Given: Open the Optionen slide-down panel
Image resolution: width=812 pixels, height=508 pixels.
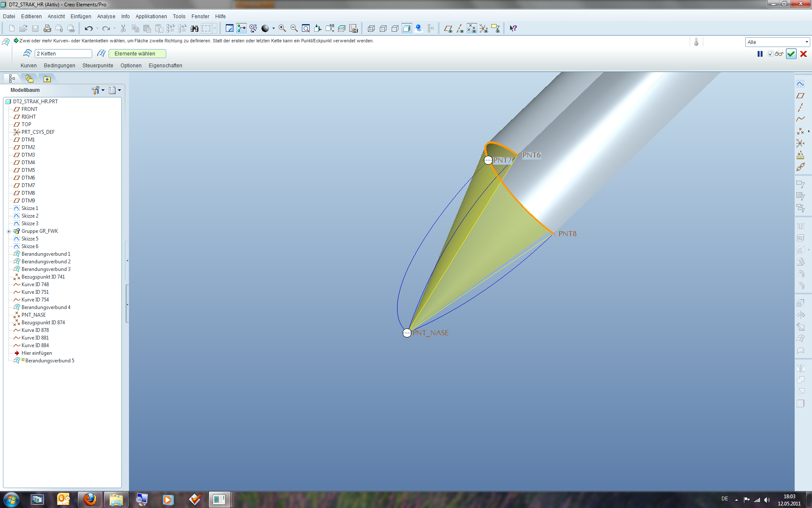Looking at the screenshot, I should point(131,66).
